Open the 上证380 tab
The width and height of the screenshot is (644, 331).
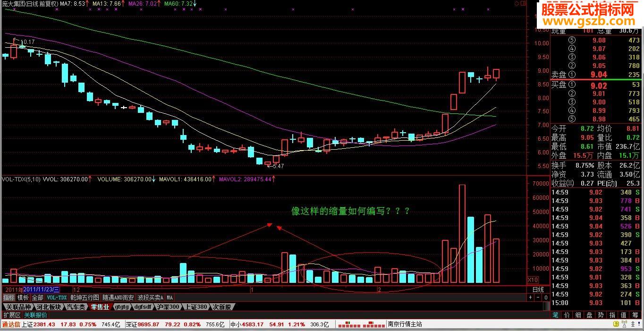(x=196, y=307)
